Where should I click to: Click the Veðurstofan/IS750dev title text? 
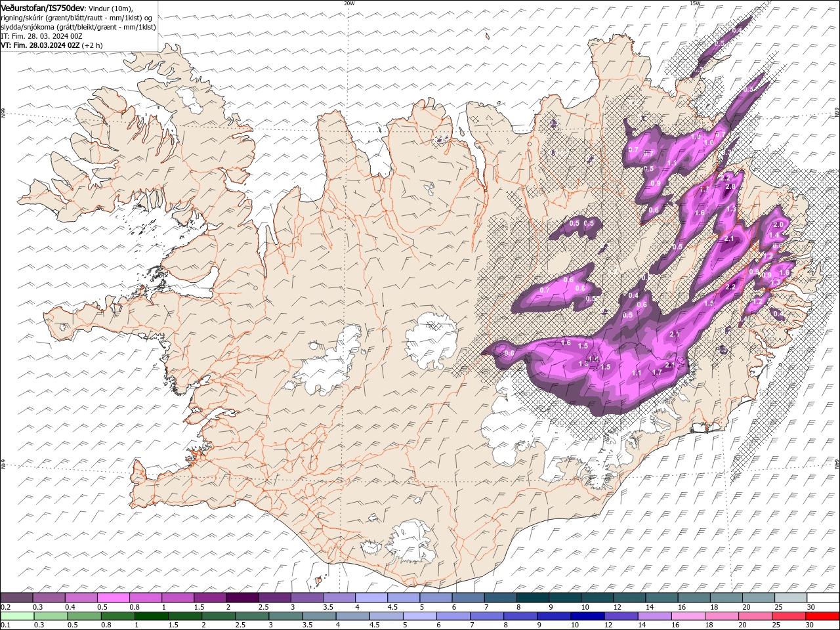(x=43, y=7)
